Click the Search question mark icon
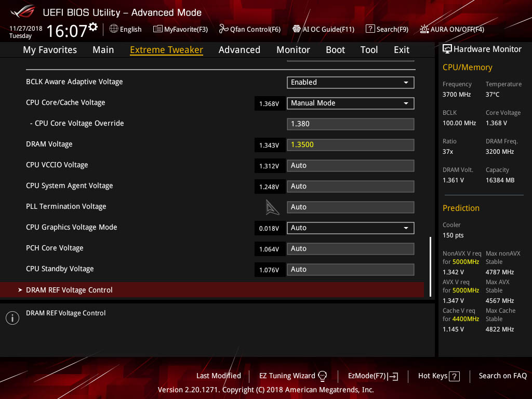 pos(370,29)
